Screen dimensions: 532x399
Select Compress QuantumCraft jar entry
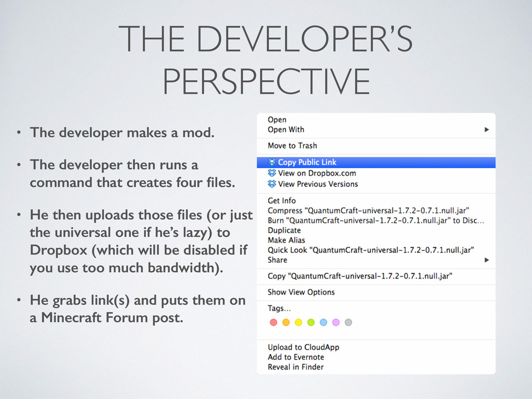click(376, 210)
